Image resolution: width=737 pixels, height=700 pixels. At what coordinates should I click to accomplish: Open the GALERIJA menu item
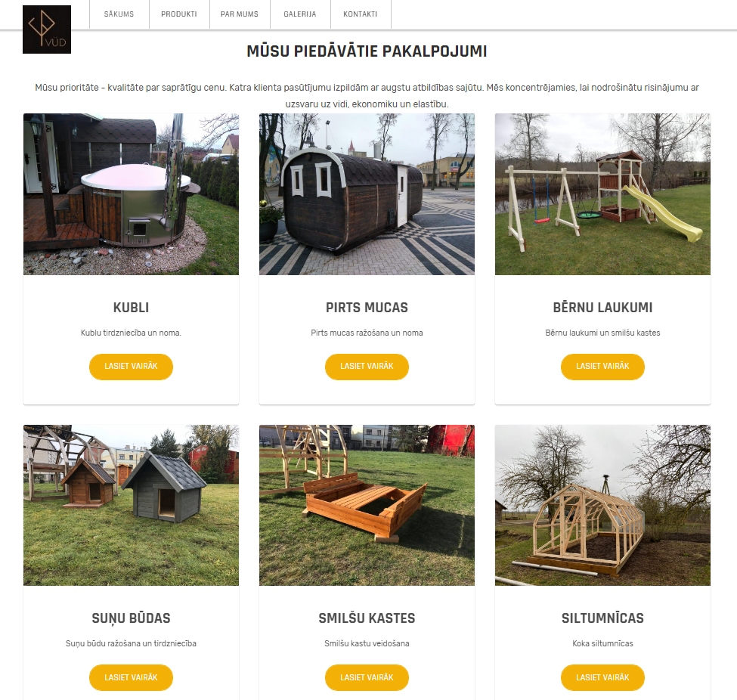click(300, 14)
